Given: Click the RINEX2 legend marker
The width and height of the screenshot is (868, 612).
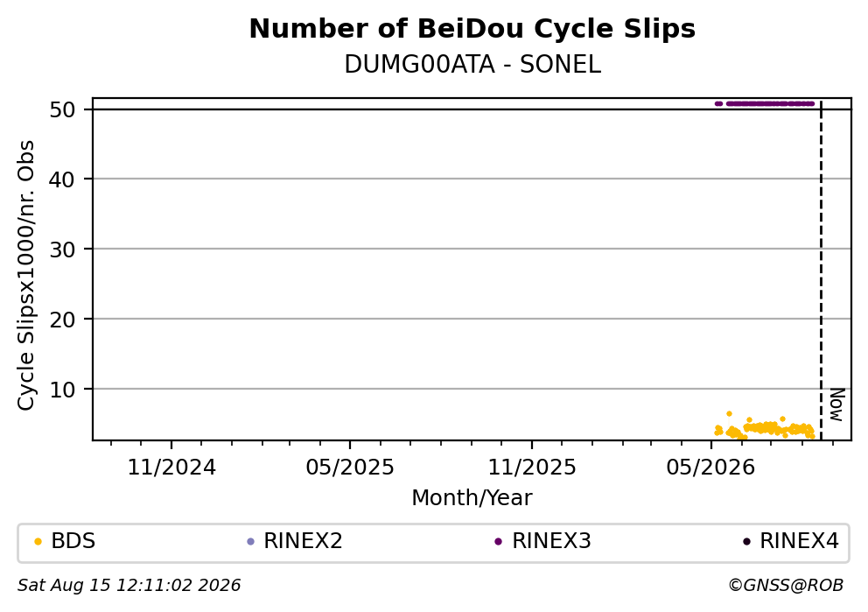Looking at the screenshot, I should pos(250,542).
